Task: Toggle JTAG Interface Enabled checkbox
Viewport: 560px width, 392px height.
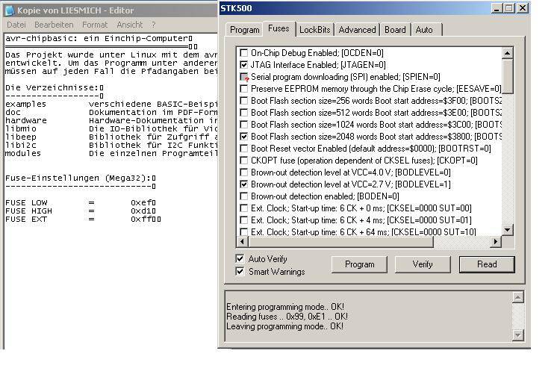Action: (x=243, y=65)
